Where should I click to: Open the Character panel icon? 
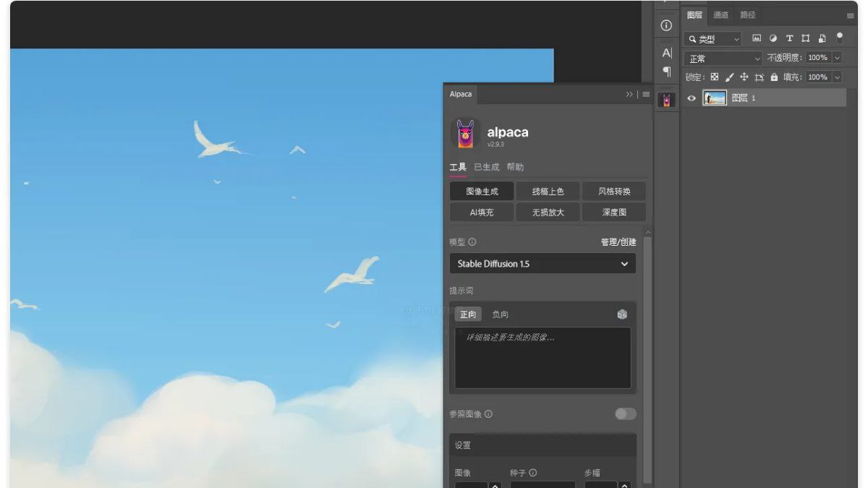pyautogui.click(x=667, y=53)
